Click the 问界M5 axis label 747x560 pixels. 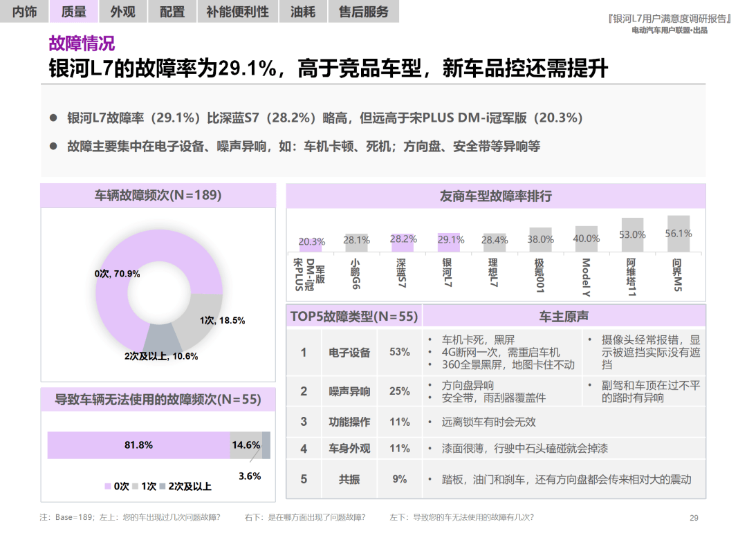677,274
